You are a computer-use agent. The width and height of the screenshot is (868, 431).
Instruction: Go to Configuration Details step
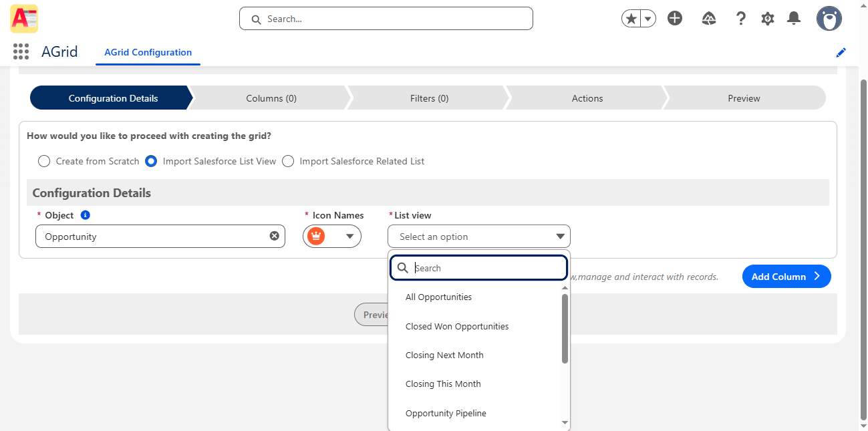(x=111, y=98)
